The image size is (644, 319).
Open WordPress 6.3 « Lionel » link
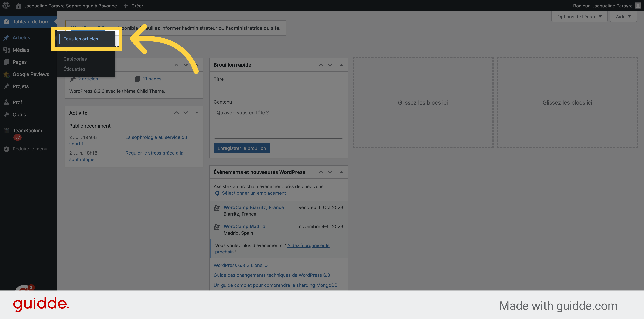point(241,265)
